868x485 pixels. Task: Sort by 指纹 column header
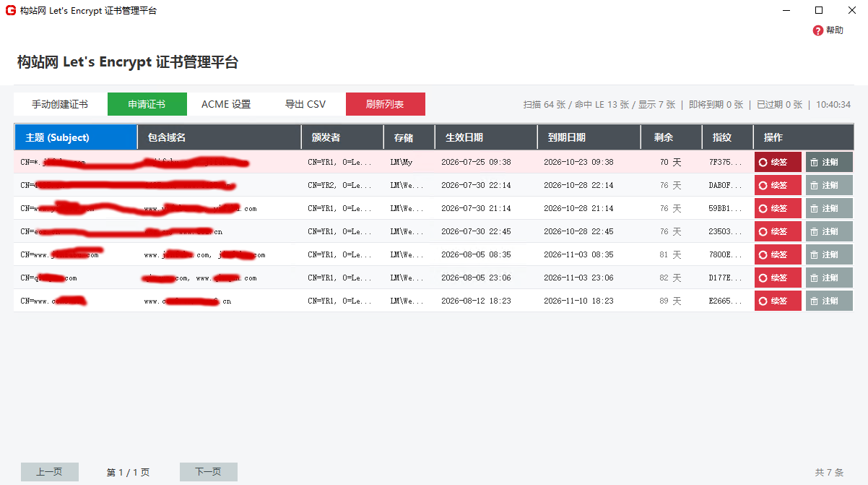[728, 137]
